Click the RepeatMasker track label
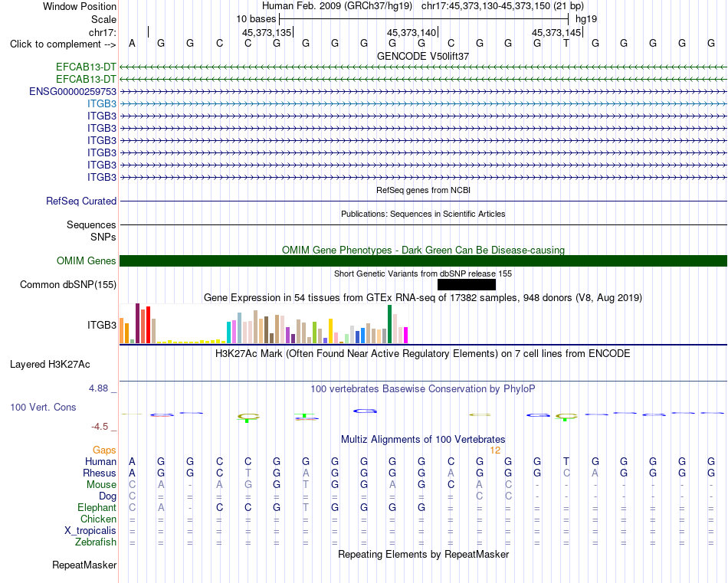728x583 pixels. coord(84,565)
